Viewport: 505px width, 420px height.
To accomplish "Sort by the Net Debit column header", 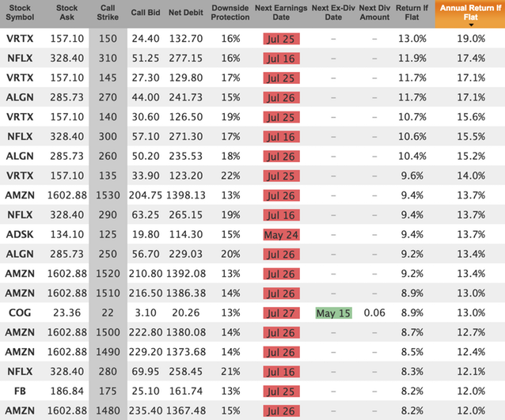I will pos(186,13).
